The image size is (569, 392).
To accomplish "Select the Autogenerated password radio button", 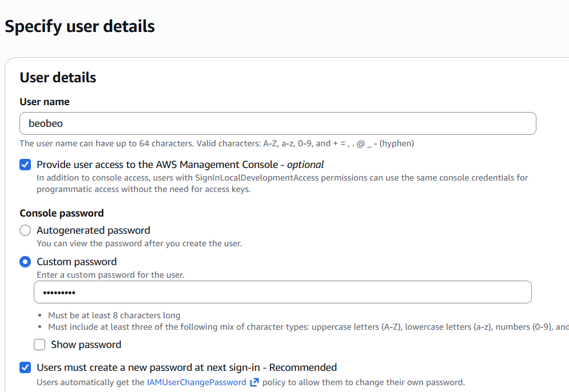I will [25, 230].
